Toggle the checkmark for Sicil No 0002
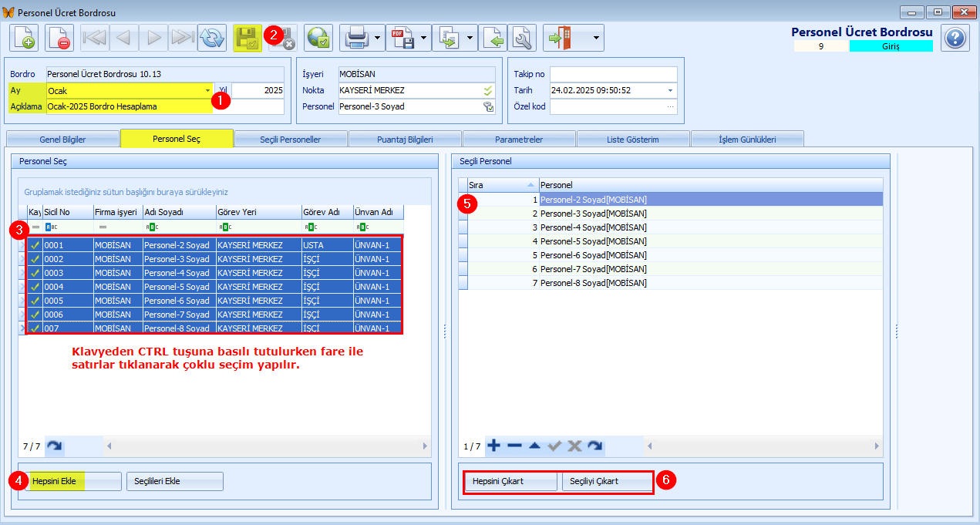 coord(35,259)
